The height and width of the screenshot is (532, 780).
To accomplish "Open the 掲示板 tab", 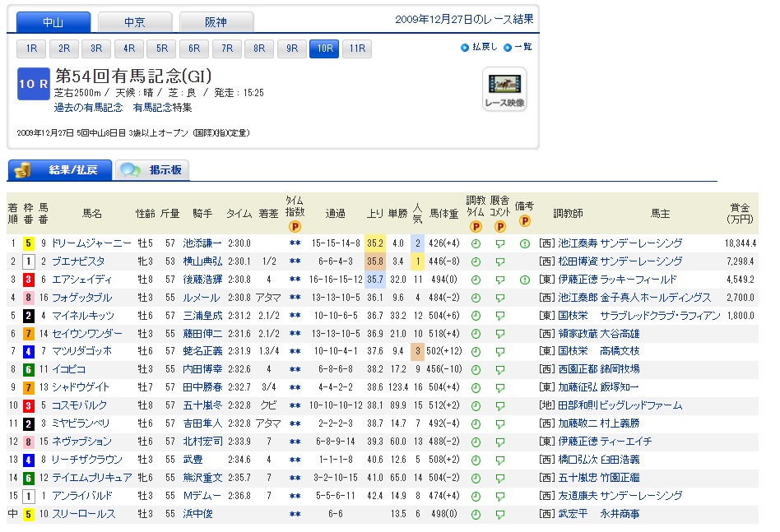I will pos(153,170).
